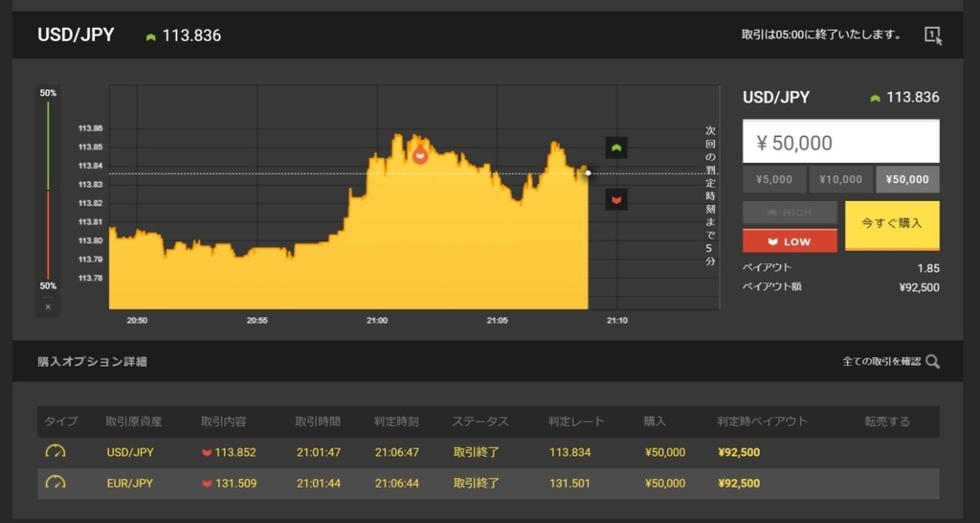Screen dimensions: 980x523
Task: Click the 取引原資産 column header
Action: tap(134, 421)
